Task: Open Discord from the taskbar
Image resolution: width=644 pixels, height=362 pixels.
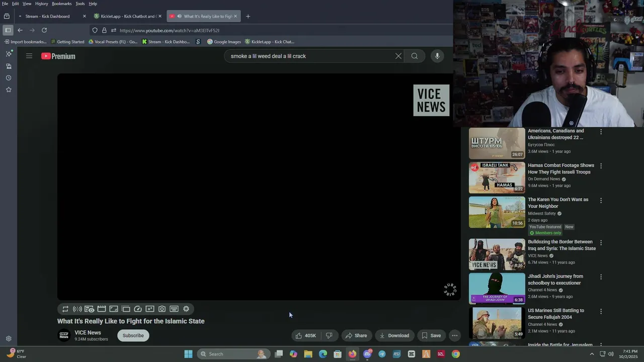Action: pyautogui.click(x=367, y=354)
